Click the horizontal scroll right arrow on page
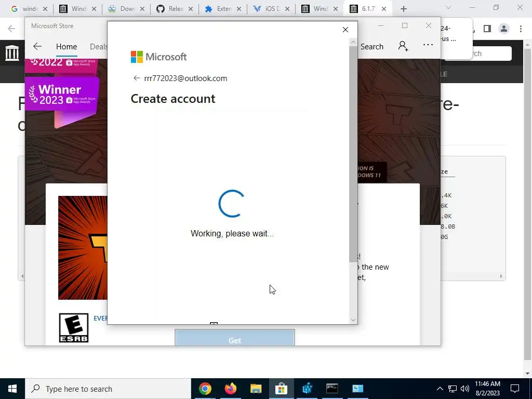The height and width of the screenshot is (399, 532). tap(501, 276)
